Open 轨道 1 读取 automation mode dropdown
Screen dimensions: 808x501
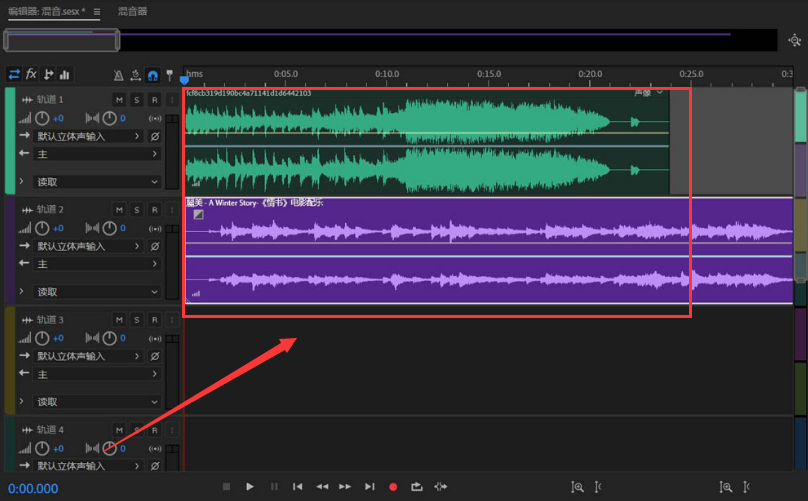[x=97, y=182]
